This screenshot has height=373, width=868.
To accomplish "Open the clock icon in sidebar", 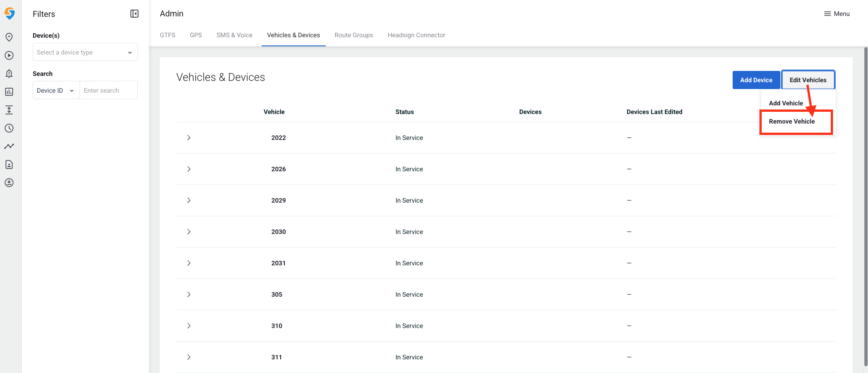I will [9, 128].
